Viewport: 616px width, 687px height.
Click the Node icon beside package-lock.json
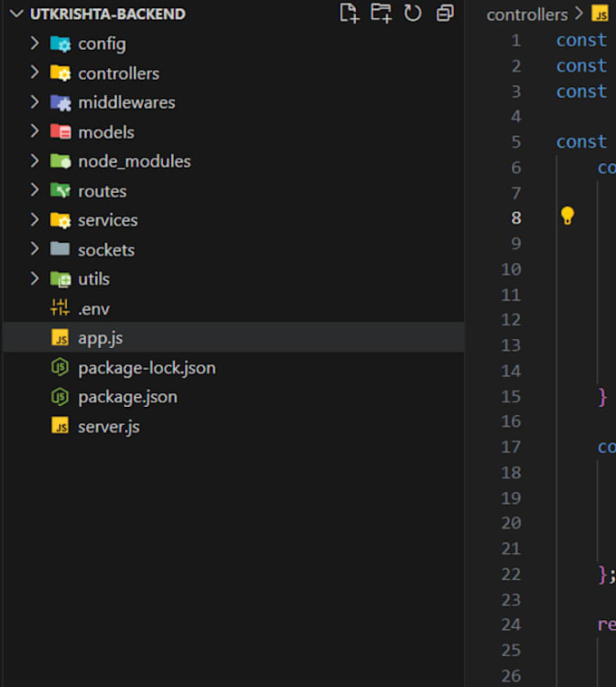(x=60, y=367)
